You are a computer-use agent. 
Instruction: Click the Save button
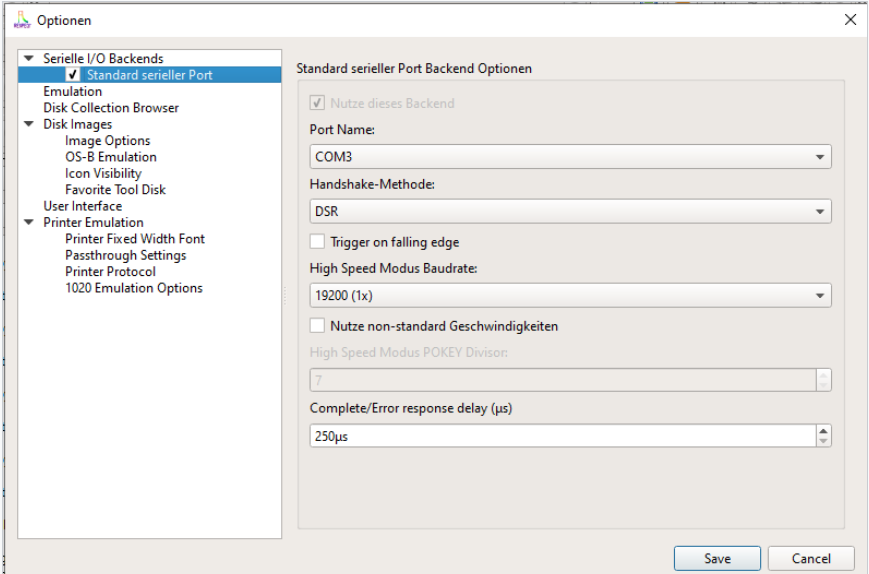[717, 559]
